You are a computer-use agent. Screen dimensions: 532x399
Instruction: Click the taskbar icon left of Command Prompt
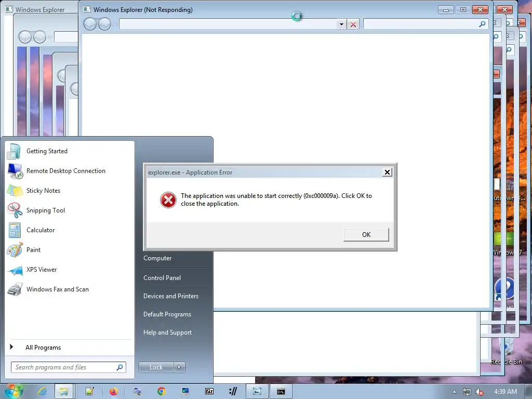[x=257, y=392]
